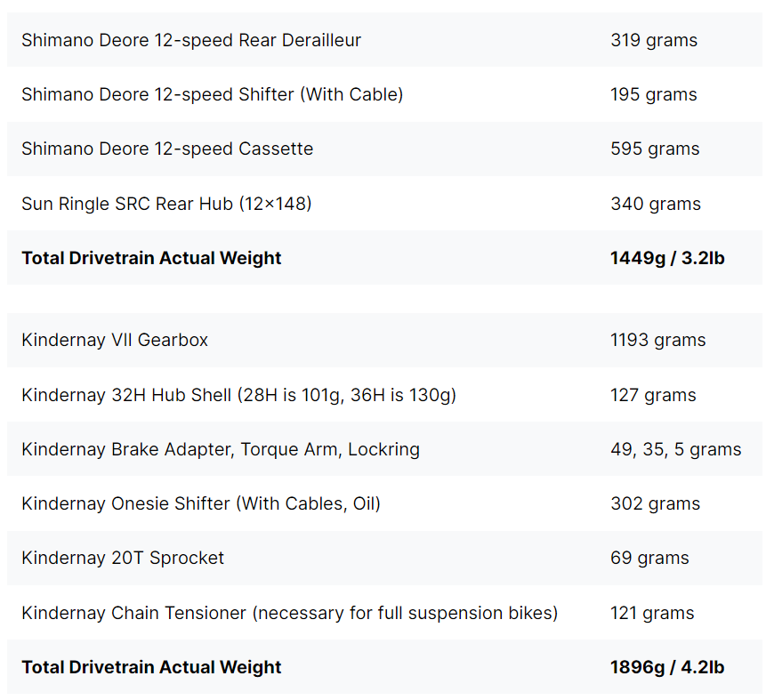Screen dimensions: 766x700
Task: Click the 1449g / 3.2lb total value
Action: pyautogui.click(x=667, y=258)
